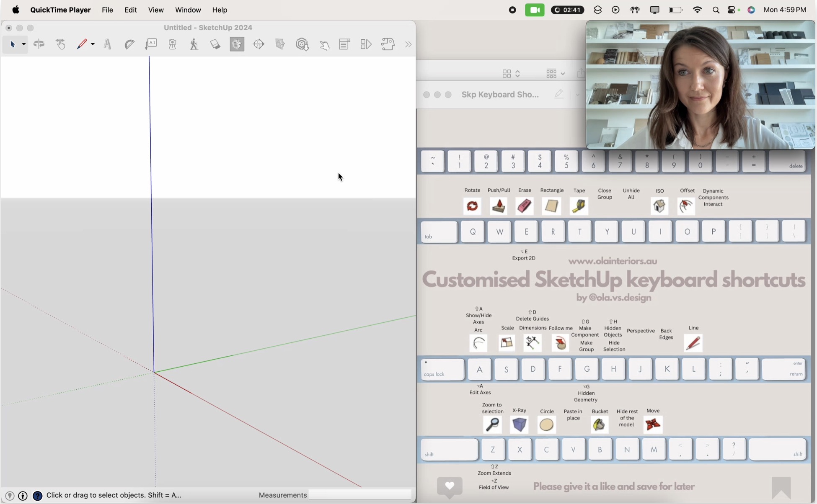The width and height of the screenshot is (817, 504).
Task: Open Spotlight search from the menu bar
Action: 716,10
